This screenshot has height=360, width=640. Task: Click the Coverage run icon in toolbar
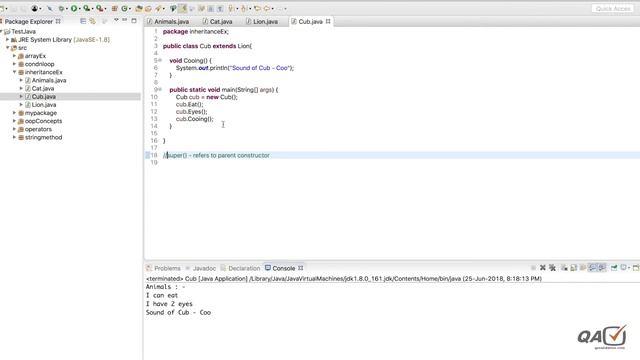tap(87, 8)
